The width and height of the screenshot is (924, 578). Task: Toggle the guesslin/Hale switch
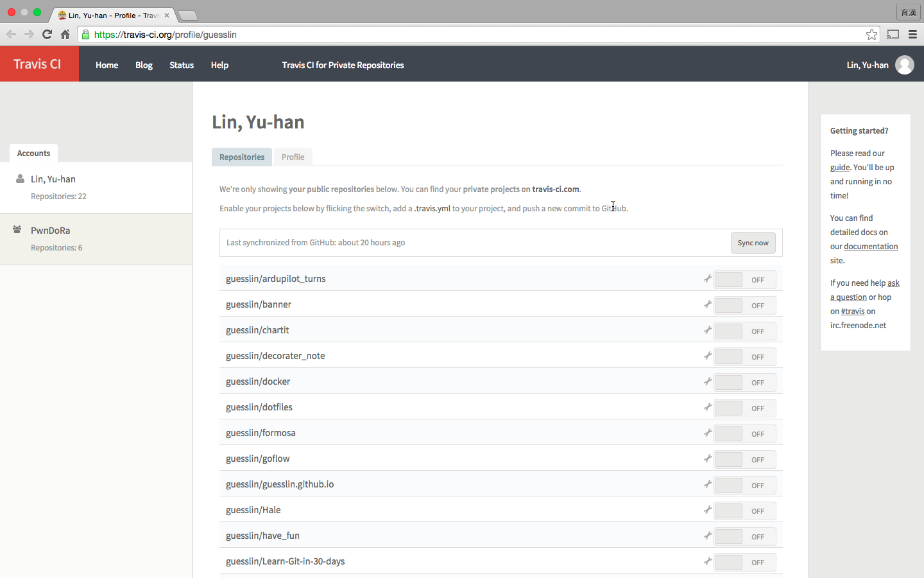coord(745,511)
